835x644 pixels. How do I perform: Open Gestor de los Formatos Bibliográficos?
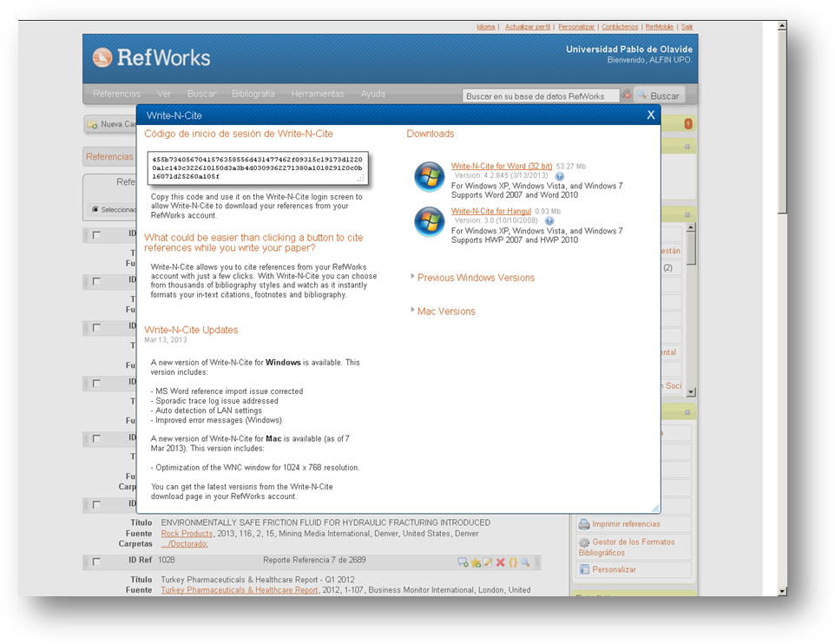[x=627, y=547]
